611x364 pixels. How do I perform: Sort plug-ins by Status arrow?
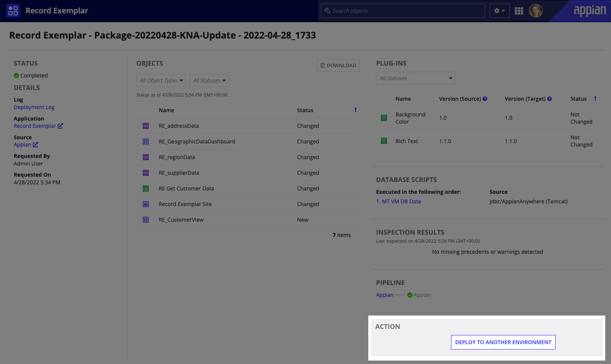coord(595,98)
